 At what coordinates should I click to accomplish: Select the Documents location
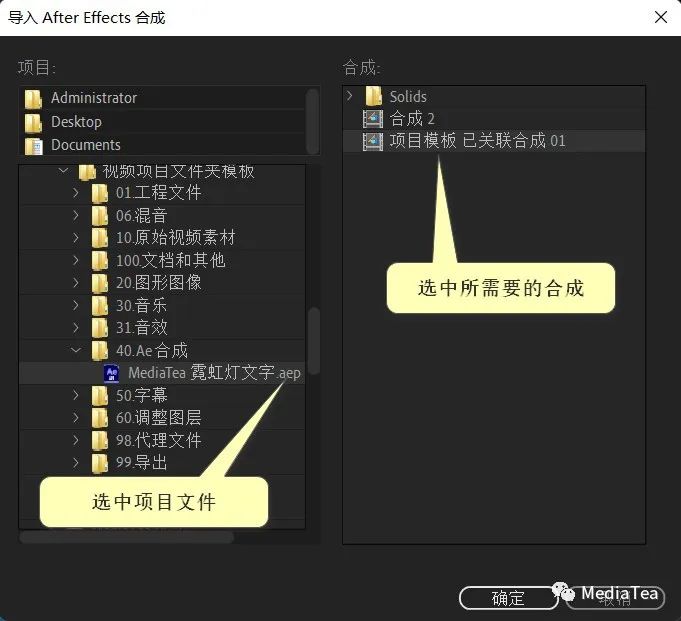(x=162, y=145)
